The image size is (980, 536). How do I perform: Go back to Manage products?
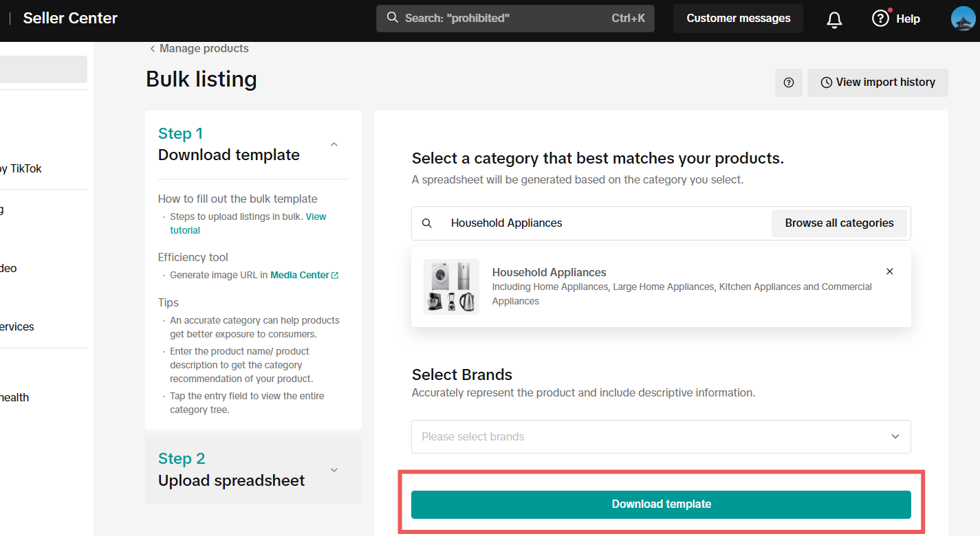pos(199,49)
